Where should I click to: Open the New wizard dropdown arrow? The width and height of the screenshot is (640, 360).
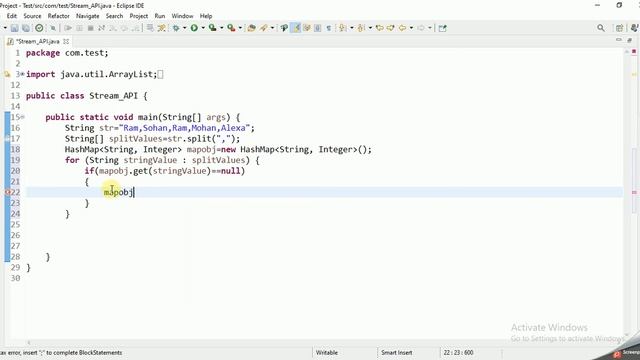click(5, 28)
